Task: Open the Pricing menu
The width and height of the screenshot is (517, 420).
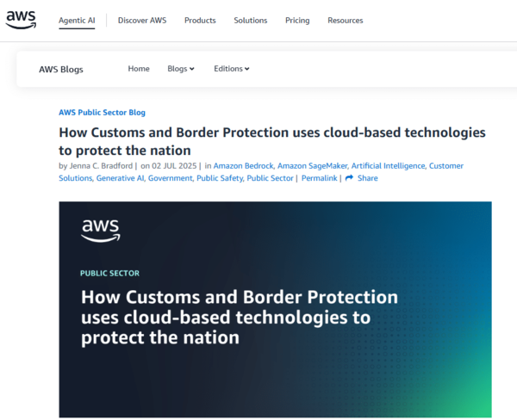Action: (x=297, y=21)
